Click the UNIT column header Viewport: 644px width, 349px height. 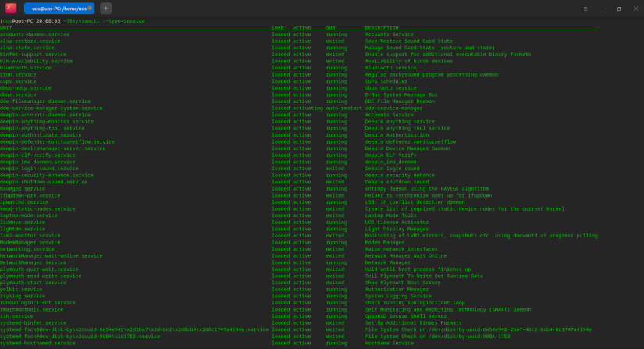[6, 27]
